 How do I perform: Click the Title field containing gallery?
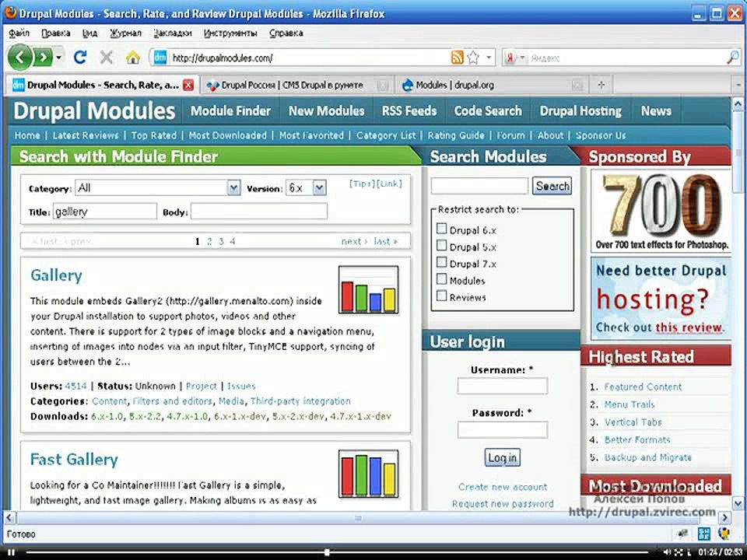click(105, 212)
